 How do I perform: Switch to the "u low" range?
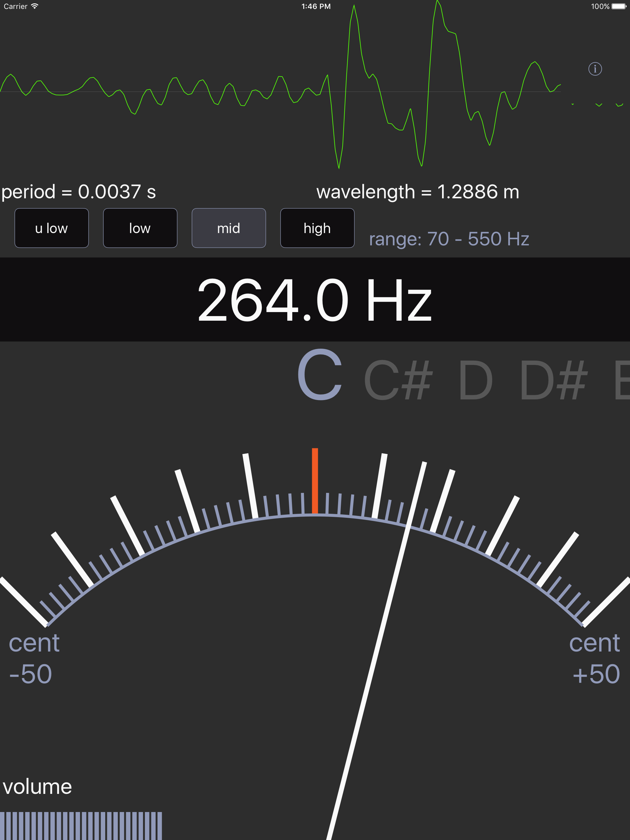coord(51,228)
